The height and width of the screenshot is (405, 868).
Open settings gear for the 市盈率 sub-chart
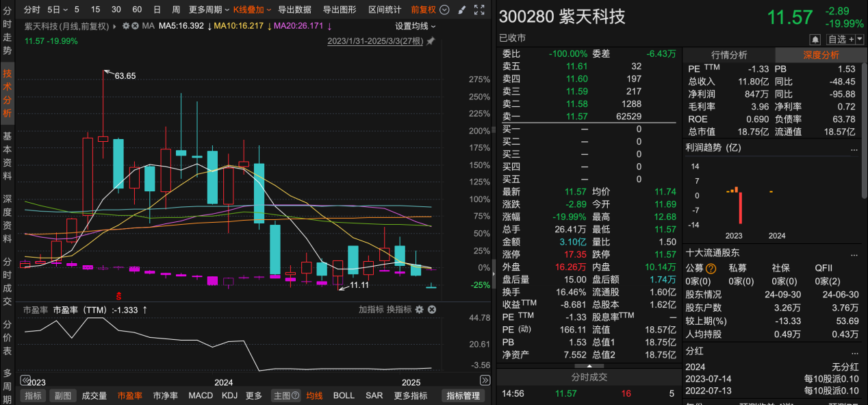[x=420, y=310]
